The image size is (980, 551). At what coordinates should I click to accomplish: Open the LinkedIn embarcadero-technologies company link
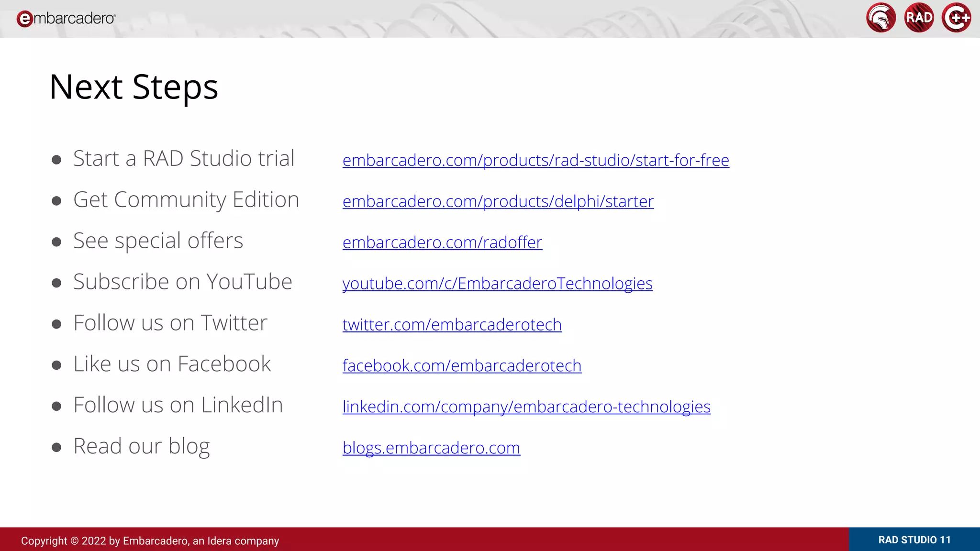point(526,407)
